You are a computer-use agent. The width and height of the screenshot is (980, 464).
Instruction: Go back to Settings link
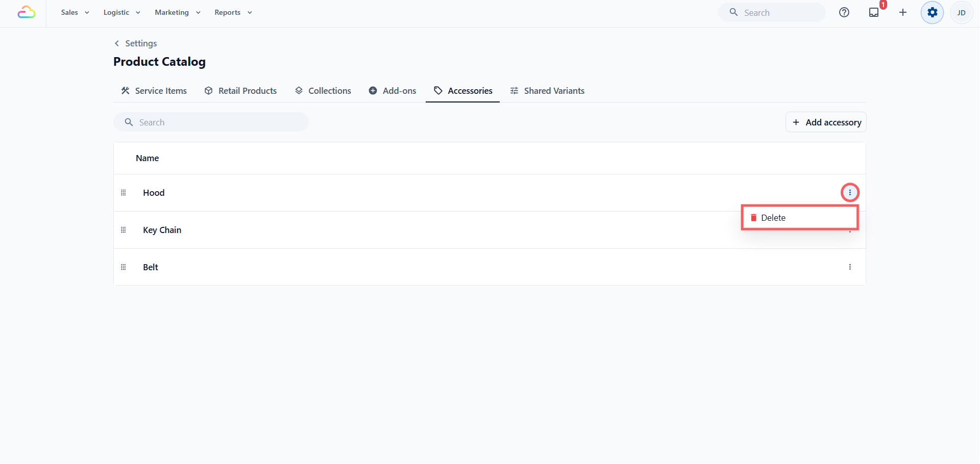(141, 43)
